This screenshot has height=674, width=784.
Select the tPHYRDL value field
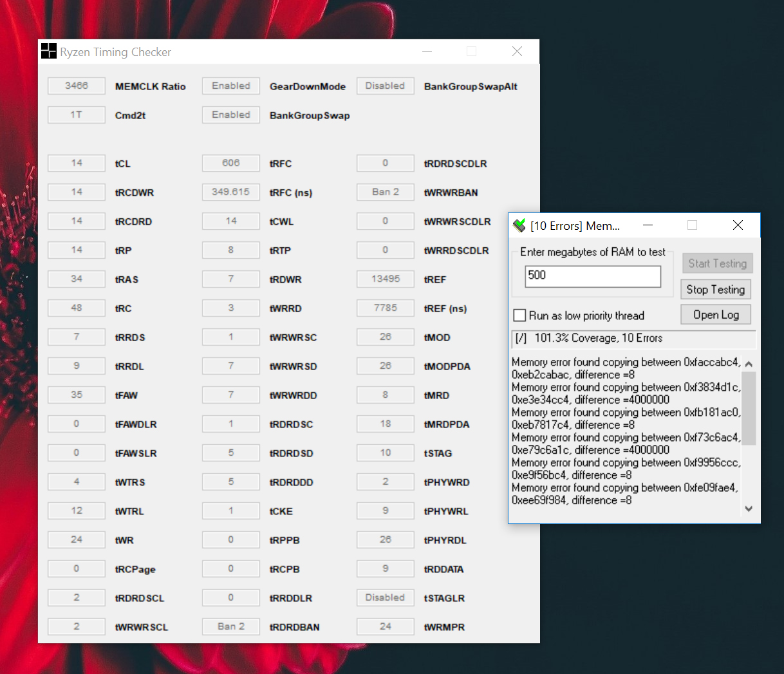click(x=386, y=539)
